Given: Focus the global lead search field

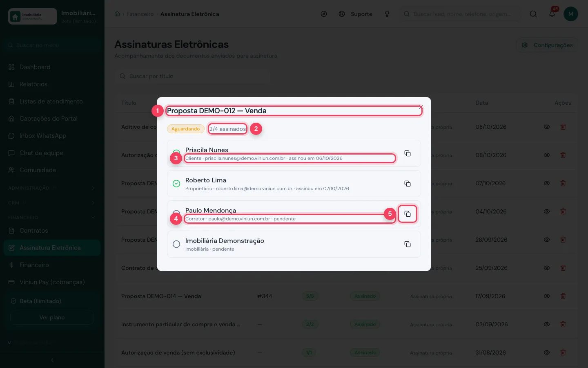Looking at the screenshot, I should 460,14.
